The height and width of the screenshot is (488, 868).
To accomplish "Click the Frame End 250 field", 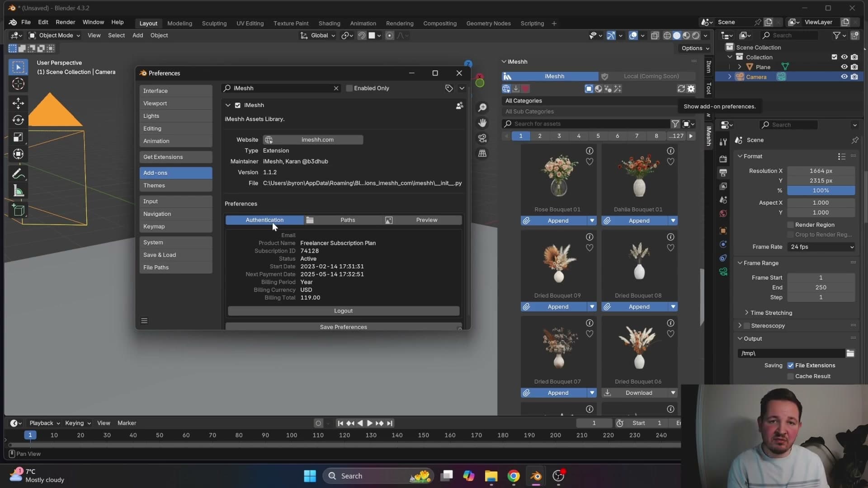I will pyautogui.click(x=821, y=287).
